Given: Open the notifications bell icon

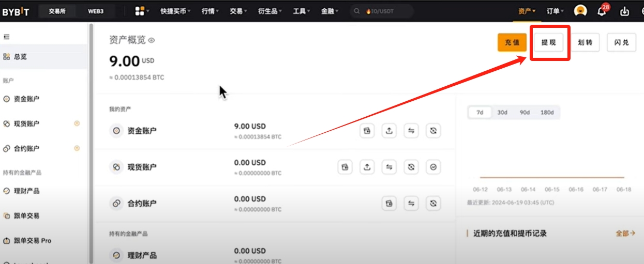Looking at the screenshot, I should point(602,11).
